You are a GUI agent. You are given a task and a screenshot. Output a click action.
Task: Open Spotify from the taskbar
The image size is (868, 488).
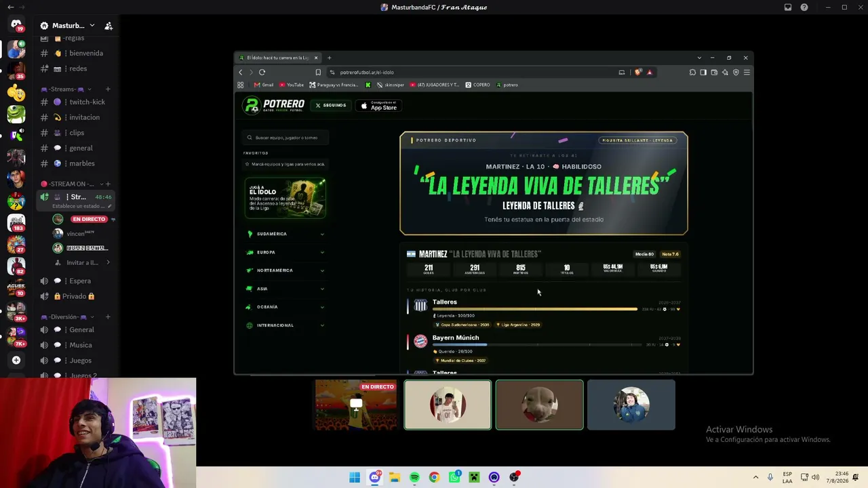coord(414,477)
